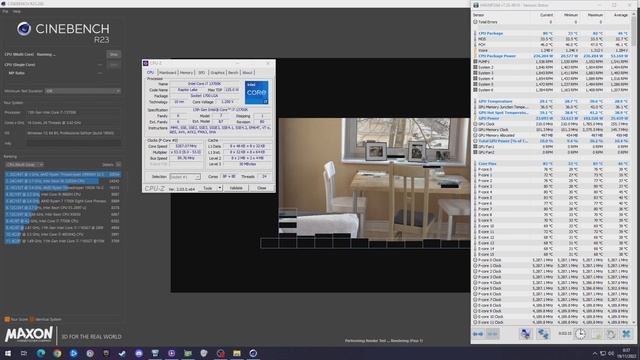Screen dimensions: 640x360
Task: Select the Total Errors row in HWiNFO
Action: click(551, 22)
